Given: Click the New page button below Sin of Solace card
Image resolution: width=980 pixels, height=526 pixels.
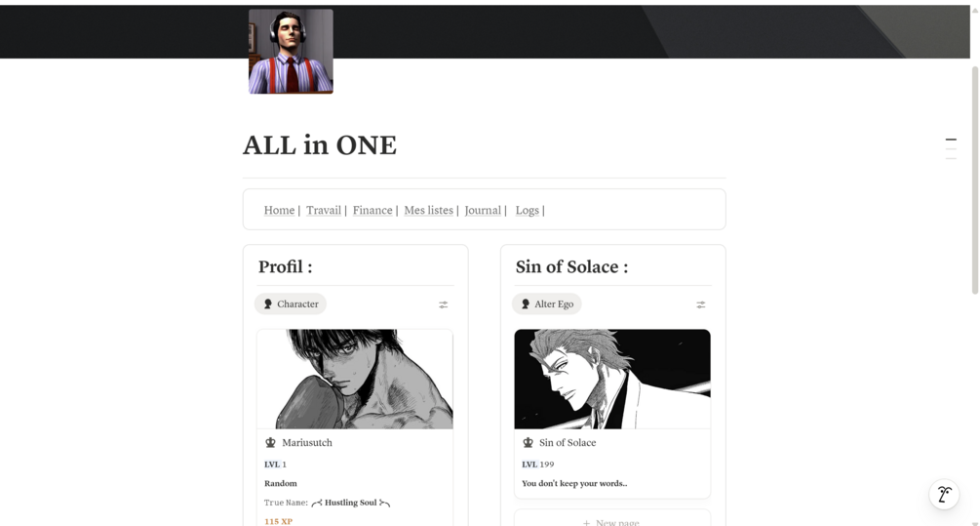Looking at the screenshot, I should coord(612,519).
